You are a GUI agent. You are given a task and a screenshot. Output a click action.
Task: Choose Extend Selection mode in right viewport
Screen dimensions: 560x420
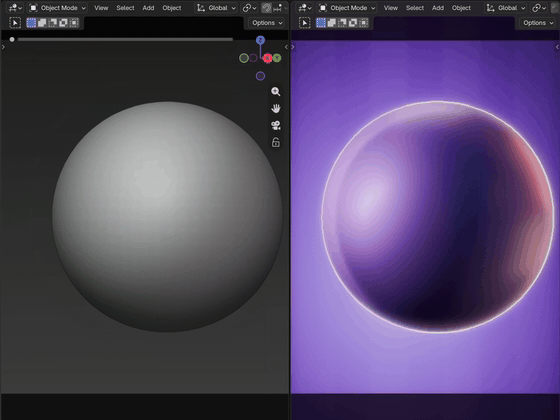(x=332, y=23)
